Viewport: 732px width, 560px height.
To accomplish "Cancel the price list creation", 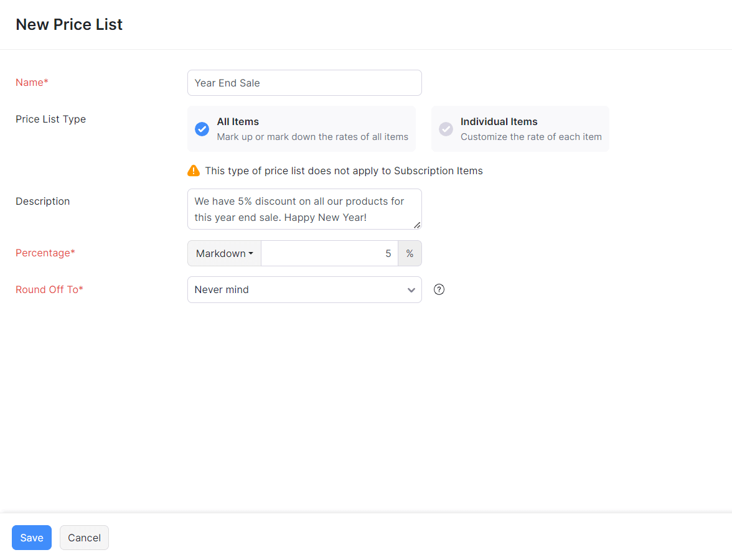I will (x=84, y=538).
